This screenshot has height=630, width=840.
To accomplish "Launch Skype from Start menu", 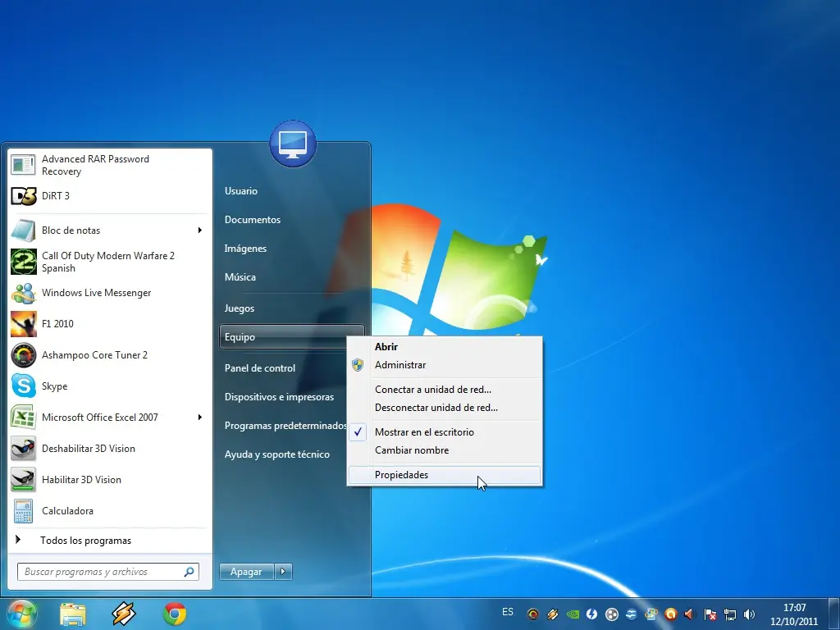I will [110, 386].
